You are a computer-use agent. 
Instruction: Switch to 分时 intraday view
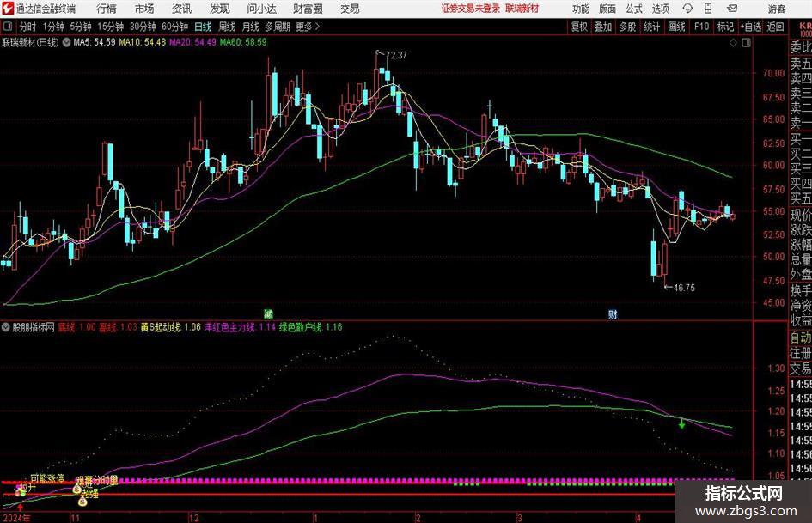28,27
